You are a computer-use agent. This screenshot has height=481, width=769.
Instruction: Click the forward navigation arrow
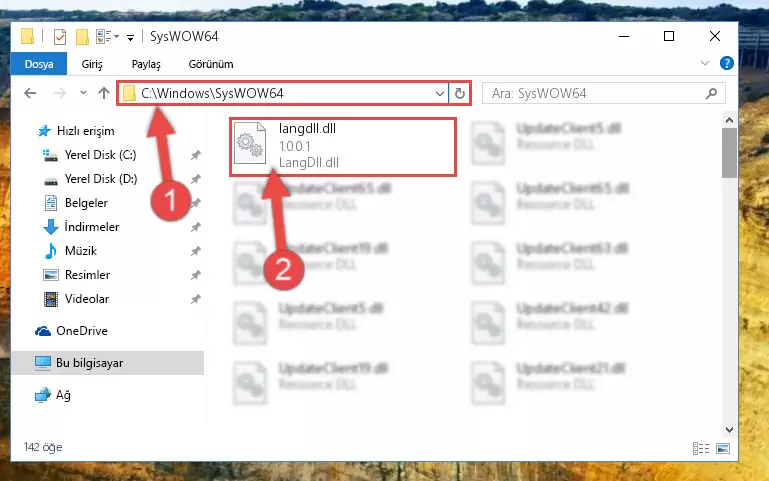click(59, 93)
